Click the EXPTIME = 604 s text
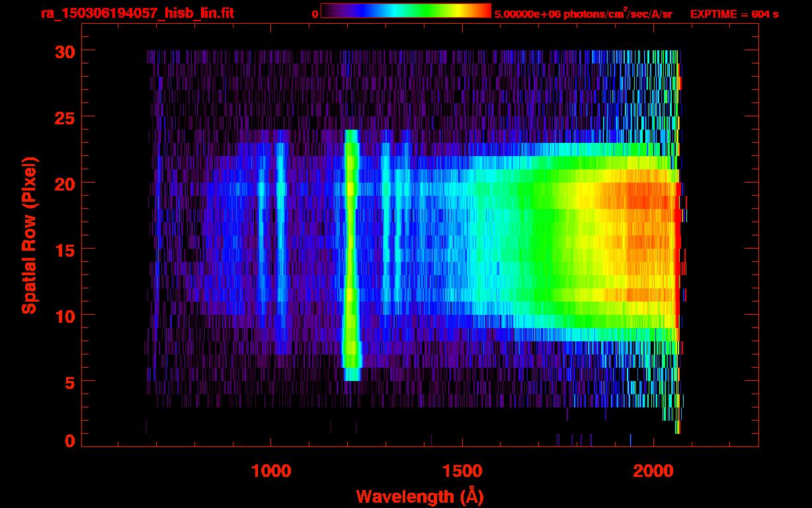Image resolution: width=812 pixels, height=508 pixels. click(734, 15)
